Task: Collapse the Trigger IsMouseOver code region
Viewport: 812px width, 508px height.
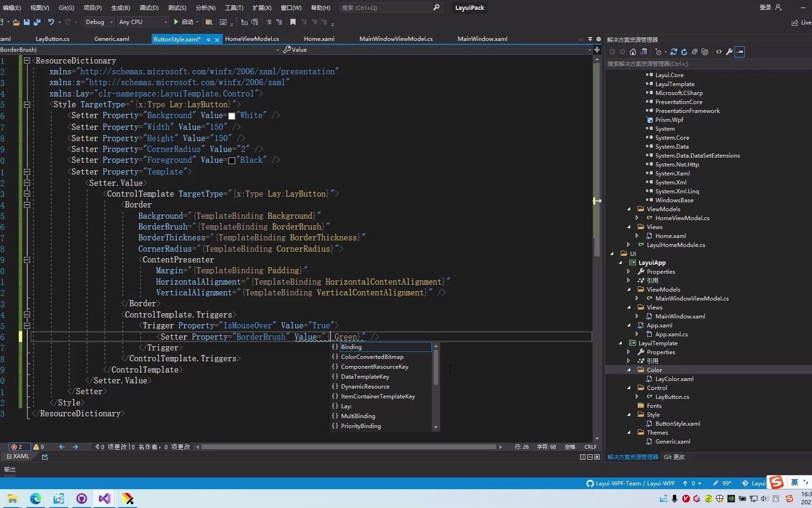Action: point(27,325)
